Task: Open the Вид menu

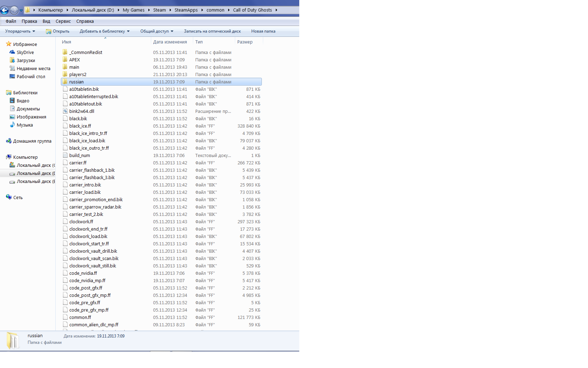Action: click(46, 21)
